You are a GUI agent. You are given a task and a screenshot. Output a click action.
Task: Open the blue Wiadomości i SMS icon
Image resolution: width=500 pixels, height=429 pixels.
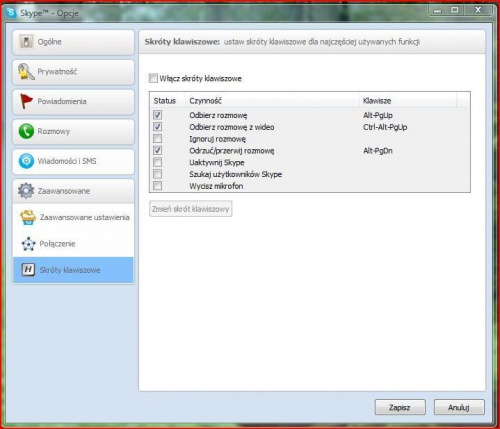pyautogui.click(x=26, y=161)
